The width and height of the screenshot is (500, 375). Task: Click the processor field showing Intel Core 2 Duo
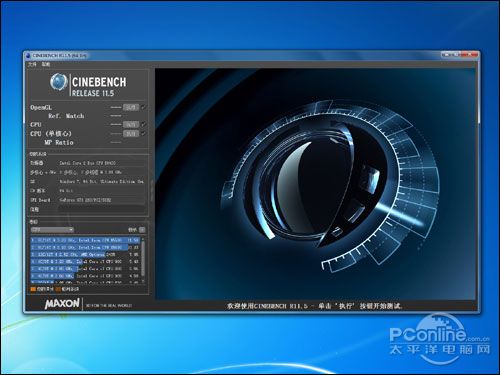(102, 163)
